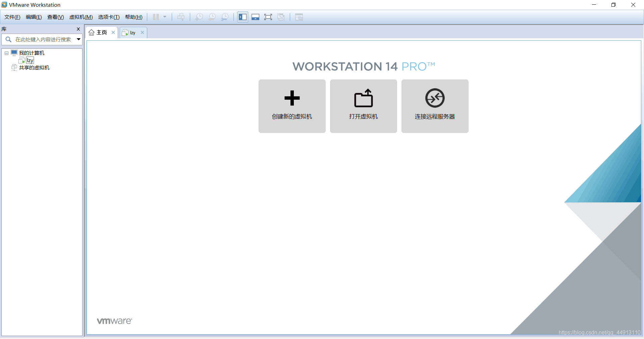Viewport: 644px width, 339px height.
Task: Click the VMware Workstation title bar app icon
Action: point(4,5)
